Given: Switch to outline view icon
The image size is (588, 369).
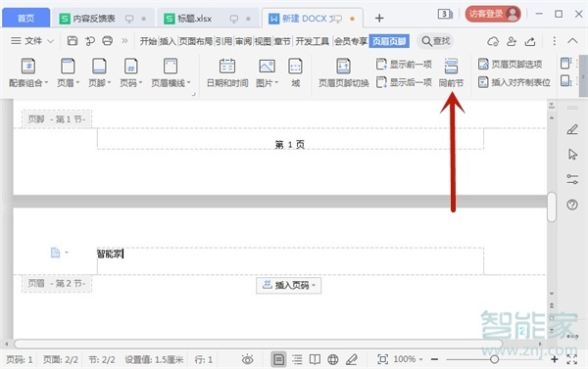Looking at the screenshot, I should (297, 360).
